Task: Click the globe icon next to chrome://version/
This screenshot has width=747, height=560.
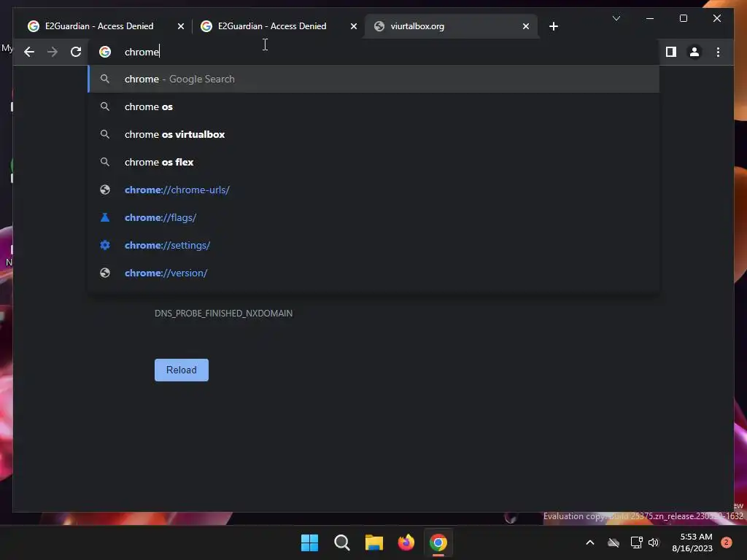Action: 105,273
